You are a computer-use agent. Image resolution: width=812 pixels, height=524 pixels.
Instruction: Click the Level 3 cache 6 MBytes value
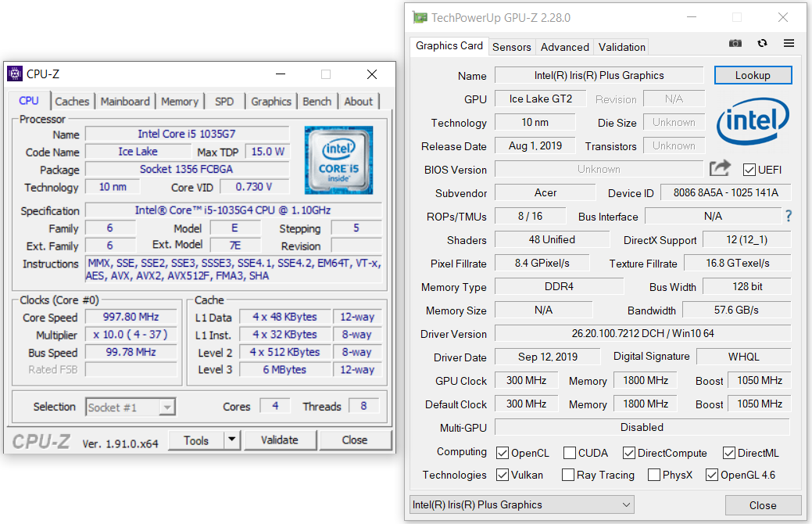(x=284, y=370)
